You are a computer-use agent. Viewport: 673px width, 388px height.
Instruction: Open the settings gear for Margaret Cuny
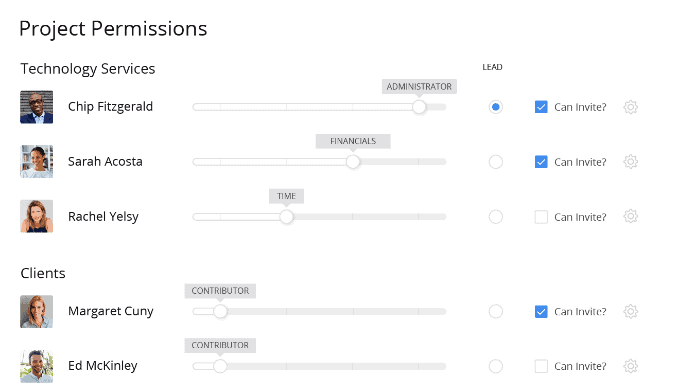(631, 311)
